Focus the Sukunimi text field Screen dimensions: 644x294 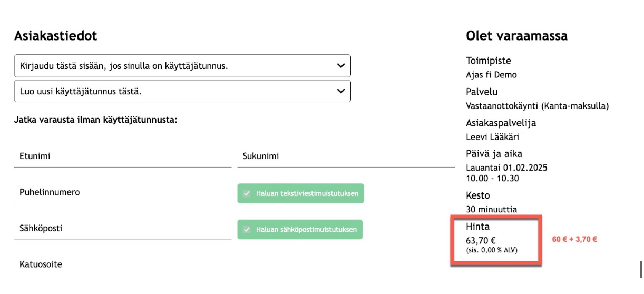(x=346, y=156)
